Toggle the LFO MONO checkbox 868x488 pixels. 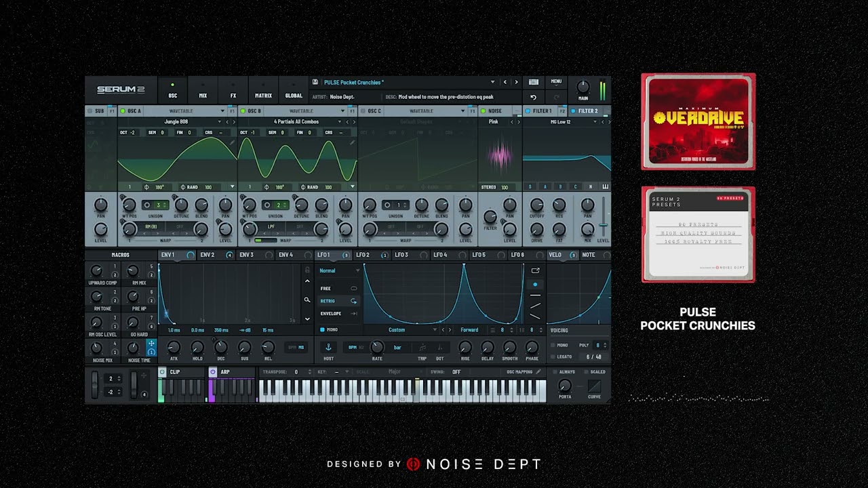click(x=322, y=329)
